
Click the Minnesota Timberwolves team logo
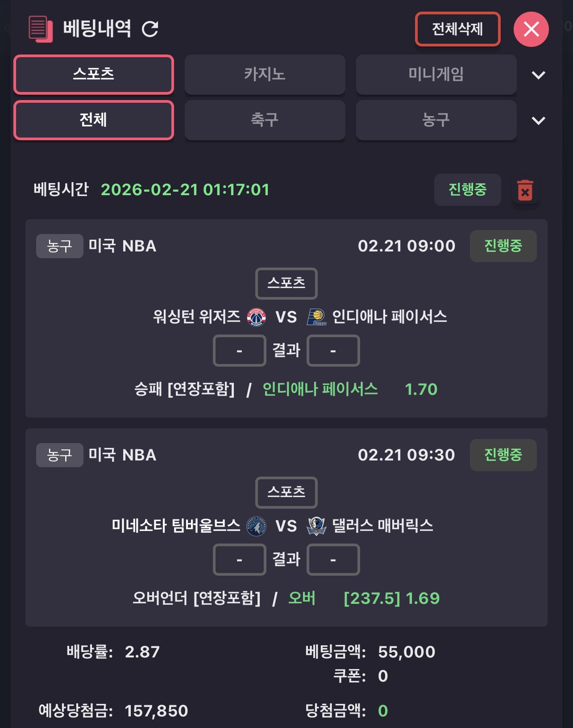[x=257, y=526]
